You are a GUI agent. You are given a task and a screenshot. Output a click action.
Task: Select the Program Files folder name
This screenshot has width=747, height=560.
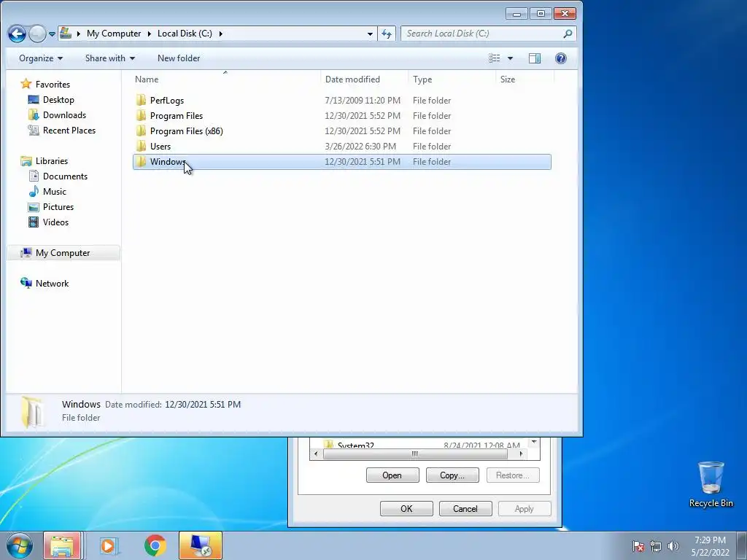(177, 116)
